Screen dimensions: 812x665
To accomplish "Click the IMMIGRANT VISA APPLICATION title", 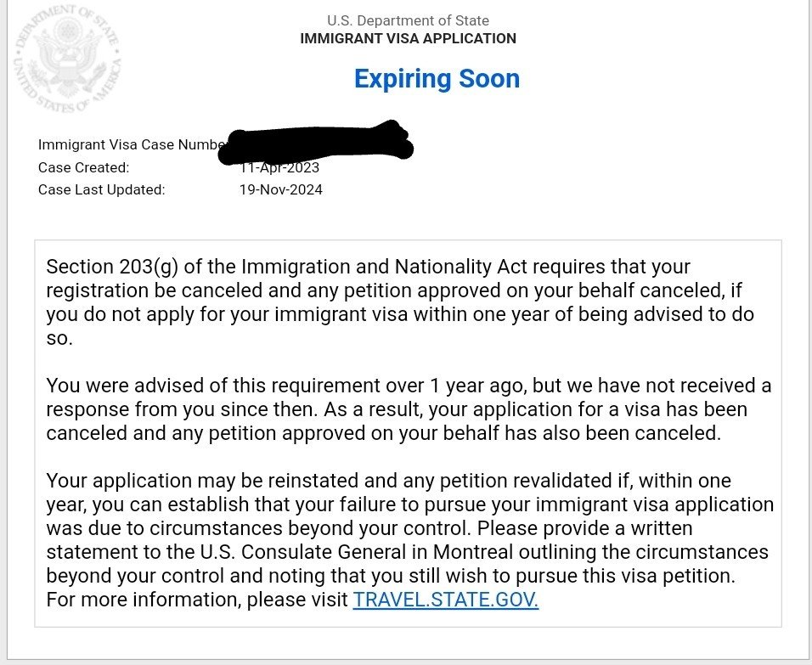I will click(x=408, y=39).
